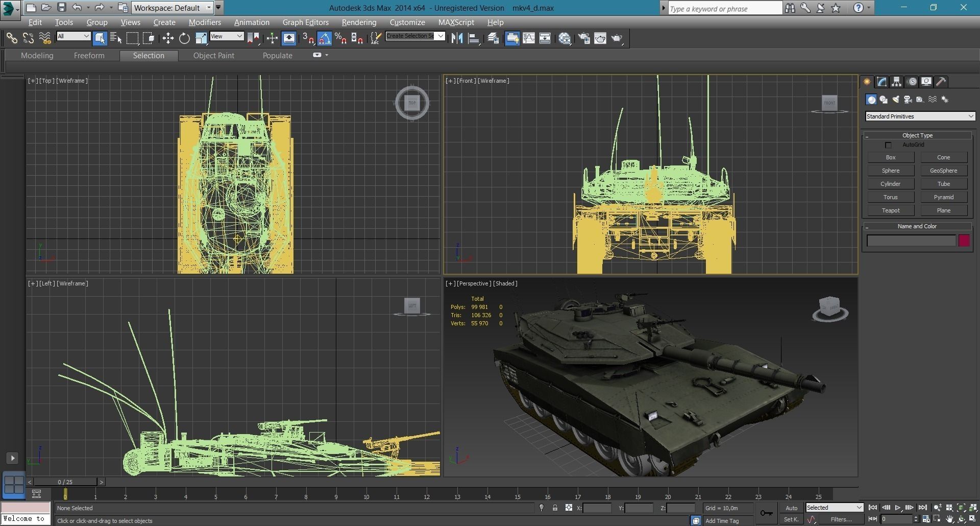980x526 pixels.
Task: Open the Workspace: Default dropdown
Action: (x=172, y=8)
